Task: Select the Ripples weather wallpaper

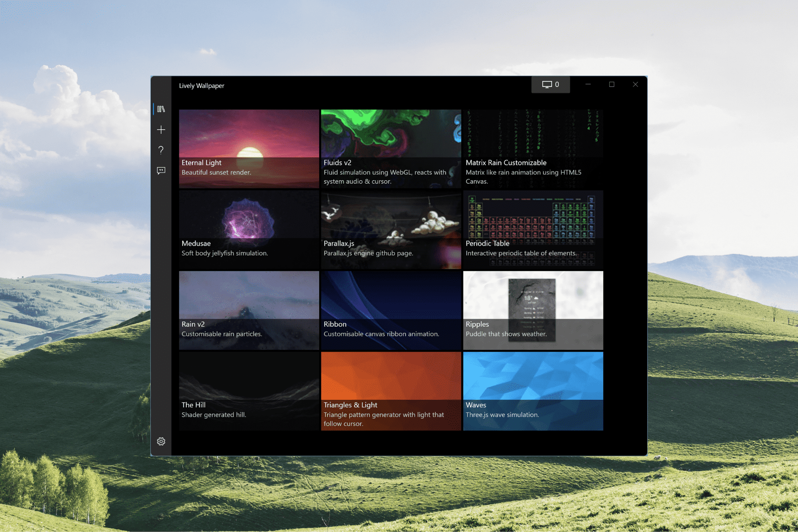Action: click(533, 310)
